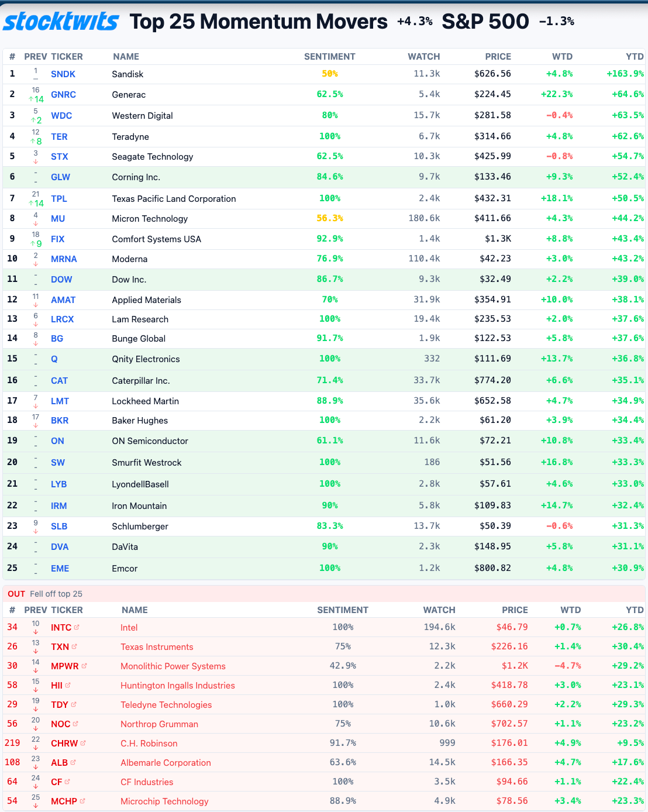
Task: Click Micron Technology's 180.6k watch count
Action: pos(424,219)
